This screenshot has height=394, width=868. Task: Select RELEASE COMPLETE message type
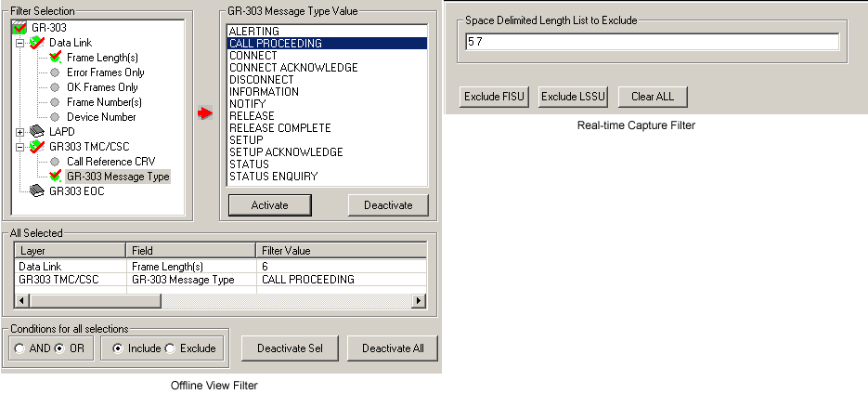click(327, 128)
